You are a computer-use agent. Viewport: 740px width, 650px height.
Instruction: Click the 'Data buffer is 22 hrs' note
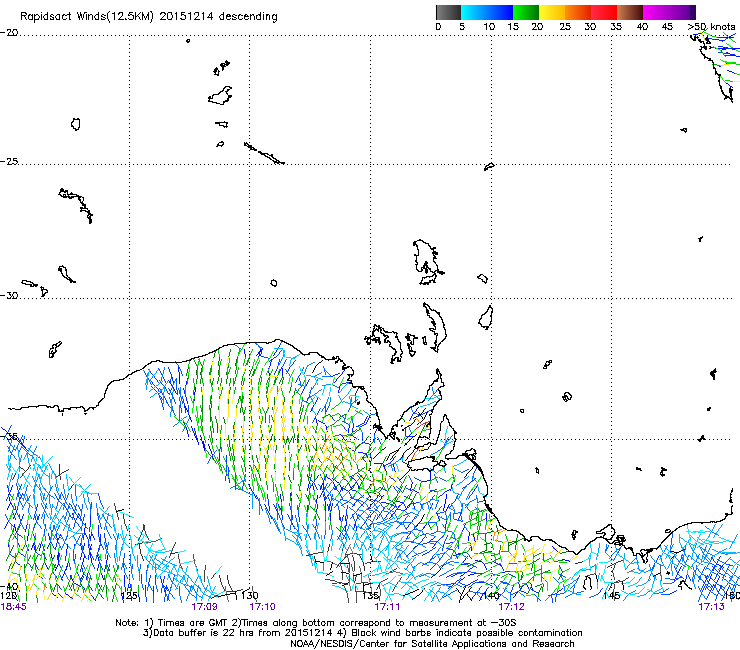[x=362, y=633]
